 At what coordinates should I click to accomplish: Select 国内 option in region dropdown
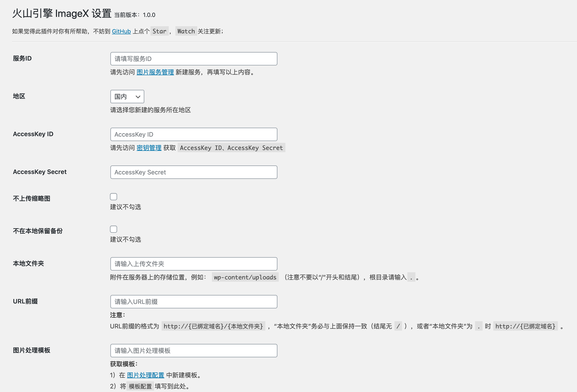point(127,96)
